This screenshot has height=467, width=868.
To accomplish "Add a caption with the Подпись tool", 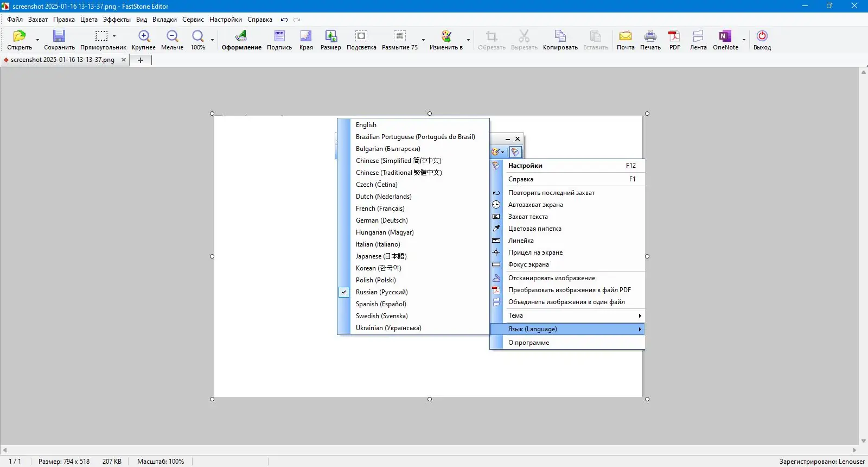I will (x=279, y=36).
